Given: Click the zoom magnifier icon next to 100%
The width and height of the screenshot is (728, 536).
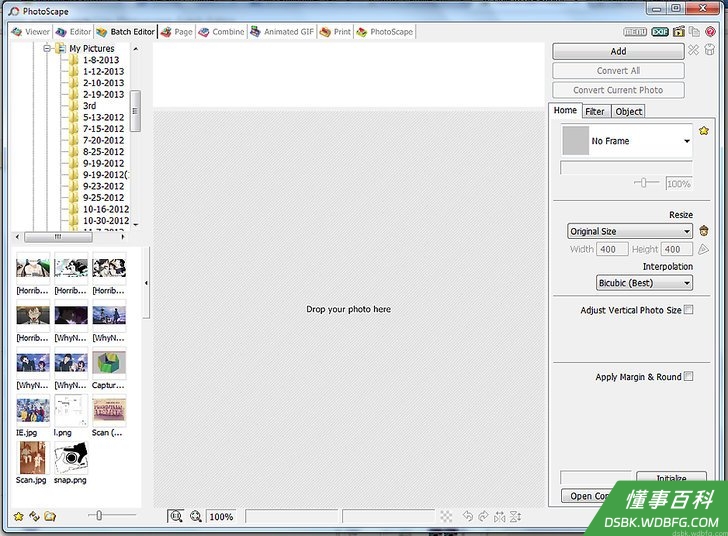Looking at the screenshot, I should tap(195, 516).
